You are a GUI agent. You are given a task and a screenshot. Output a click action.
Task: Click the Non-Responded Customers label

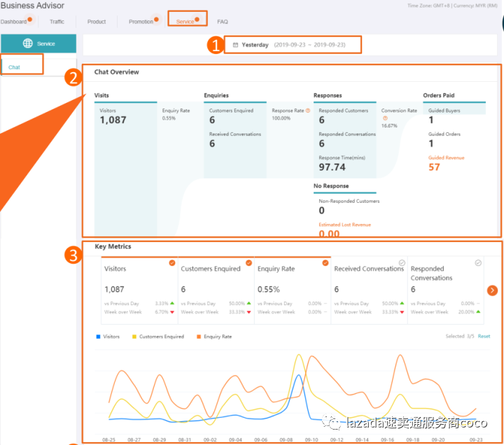[x=349, y=201]
